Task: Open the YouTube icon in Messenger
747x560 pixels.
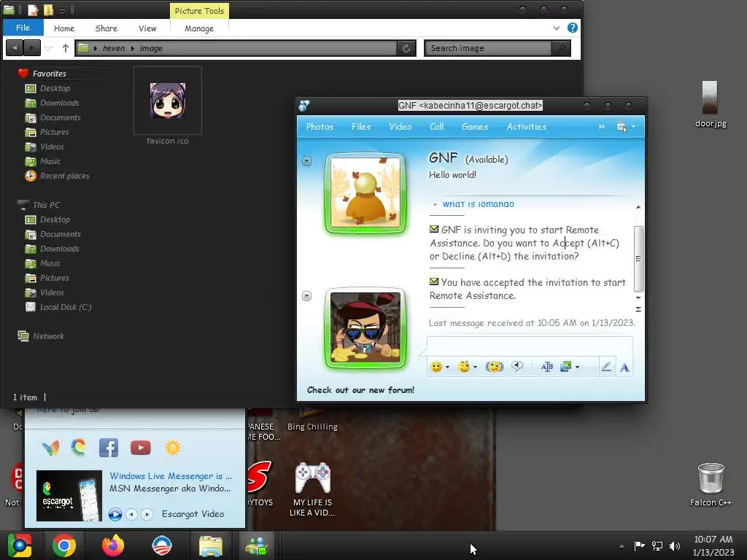Action: point(141,448)
